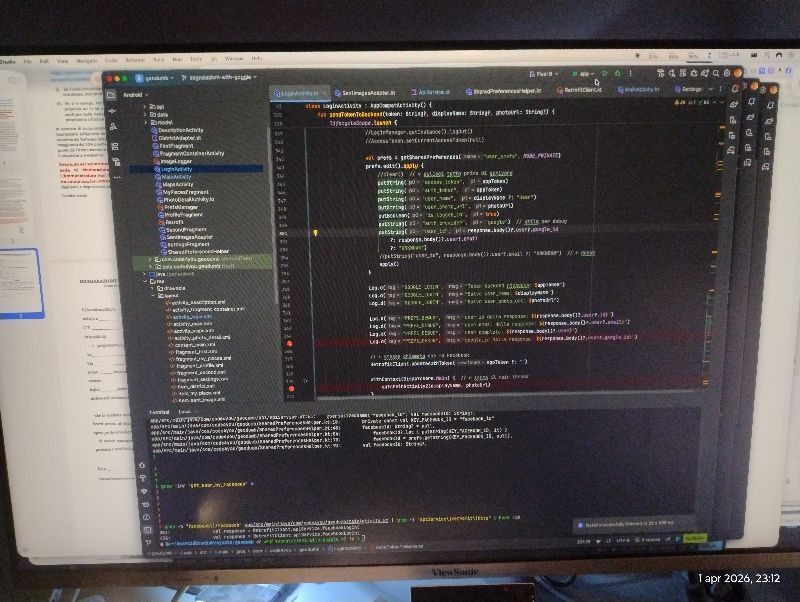Image resolution: width=800 pixels, height=602 pixels.
Task: Switch to the SharedPreferencesHelper.kt editor tab
Action: (x=505, y=90)
